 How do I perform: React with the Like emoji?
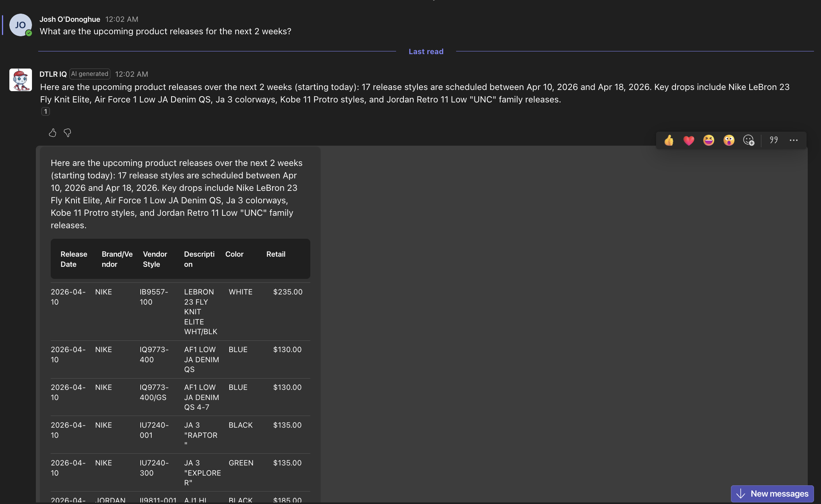(x=669, y=140)
